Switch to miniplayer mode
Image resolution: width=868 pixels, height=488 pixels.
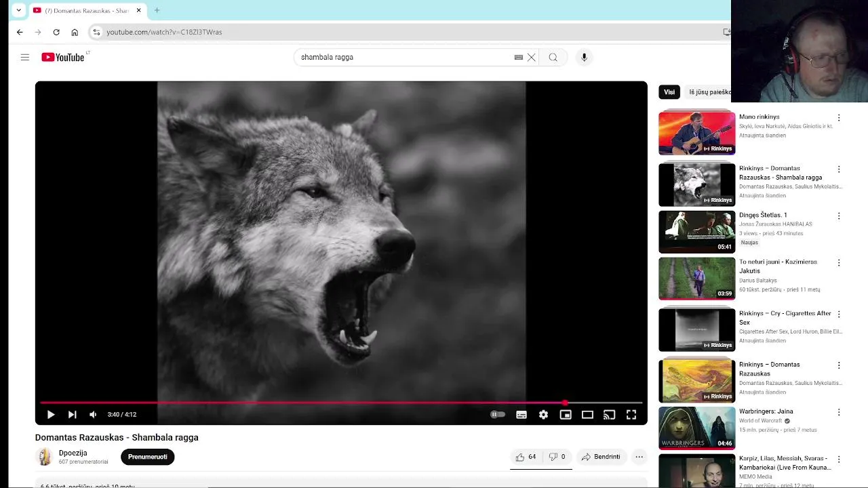tap(566, 415)
